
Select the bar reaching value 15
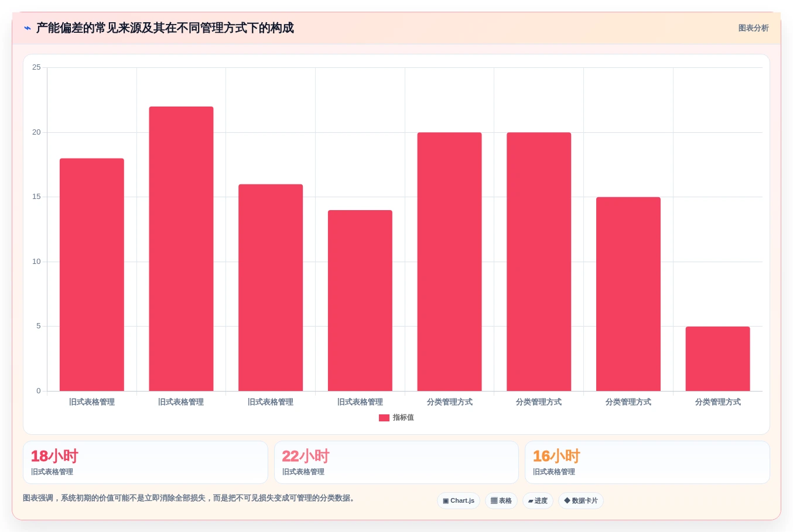628,294
